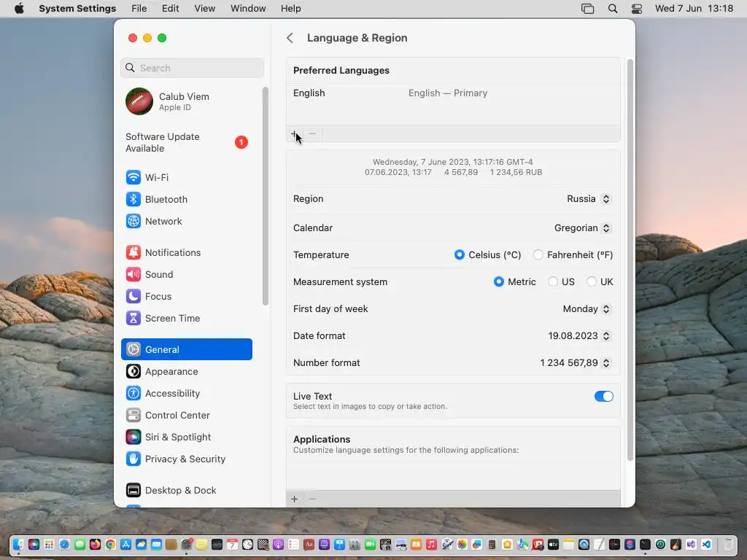Open the View menu
The image size is (747, 560).
[205, 9]
